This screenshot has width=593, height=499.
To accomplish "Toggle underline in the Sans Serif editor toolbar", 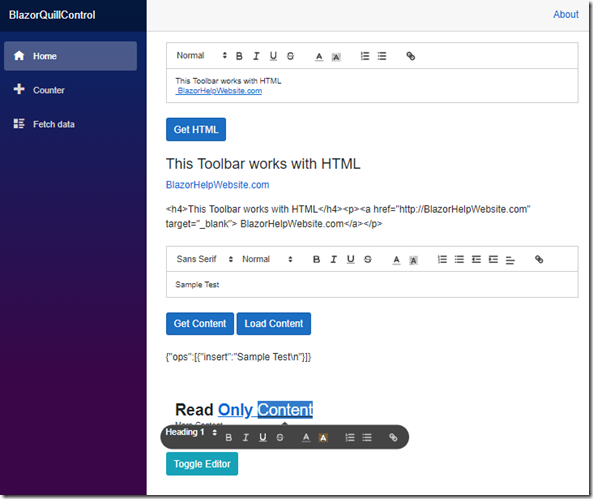I will (351, 259).
